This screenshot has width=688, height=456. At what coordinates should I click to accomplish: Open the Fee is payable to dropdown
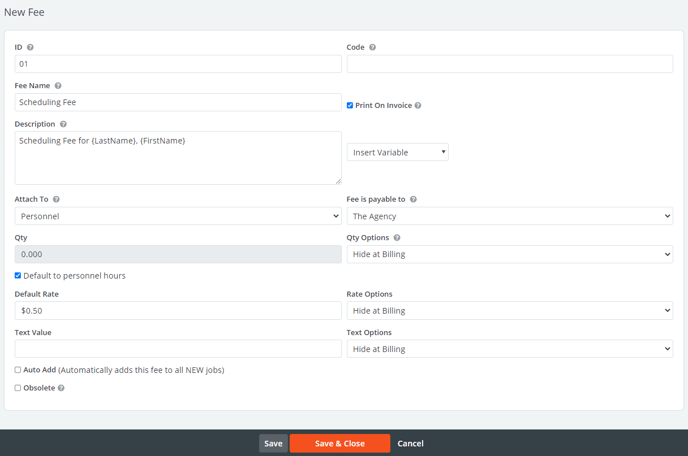509,216
